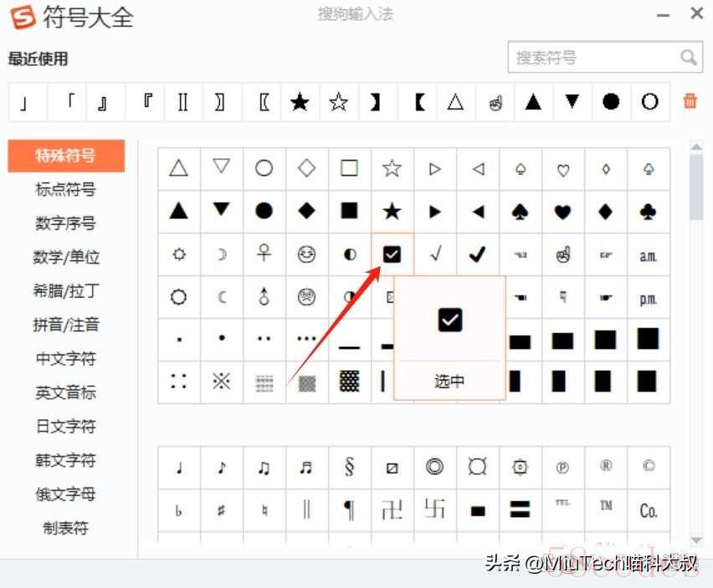
Task: Open the 数学/单位 symbol category
Action: pos(65,257)
